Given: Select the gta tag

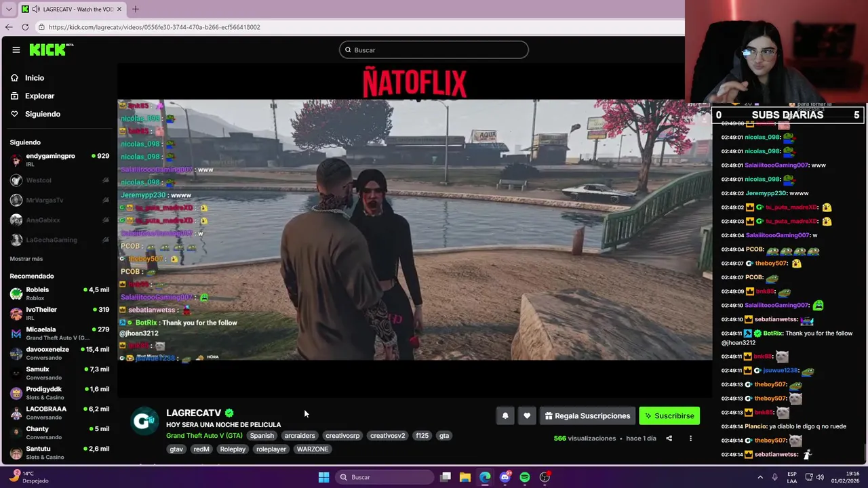Looking at the screenshot, I should tap(444, 436).
